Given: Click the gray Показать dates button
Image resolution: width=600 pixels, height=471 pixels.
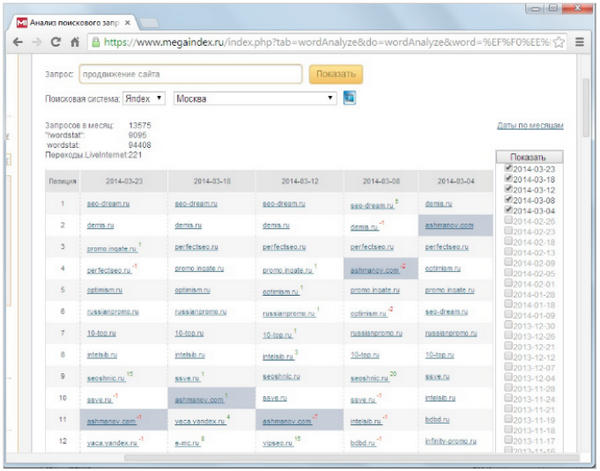Looking at the screenshot, I should 530,157.
